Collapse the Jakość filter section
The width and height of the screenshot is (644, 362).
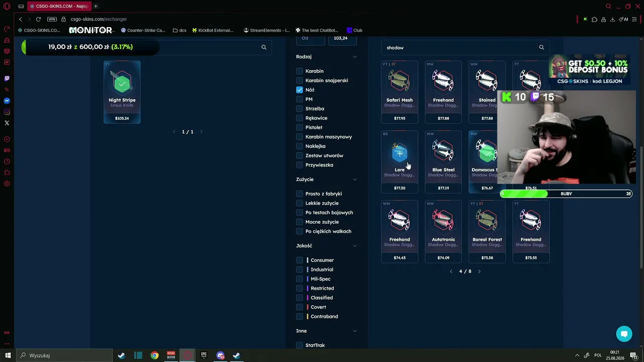pos(355,246)
